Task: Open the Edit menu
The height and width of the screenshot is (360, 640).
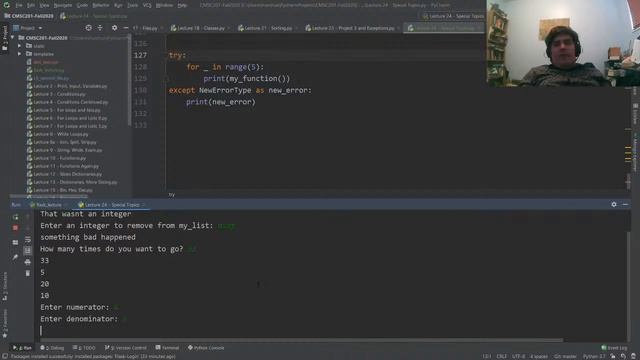Action: 31,5
